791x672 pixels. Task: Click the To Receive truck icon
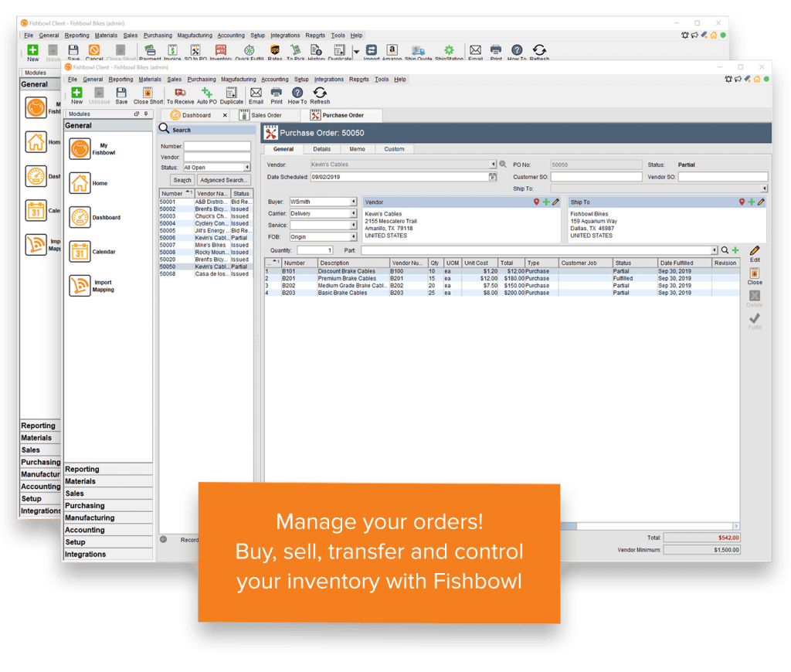(180, 95)
